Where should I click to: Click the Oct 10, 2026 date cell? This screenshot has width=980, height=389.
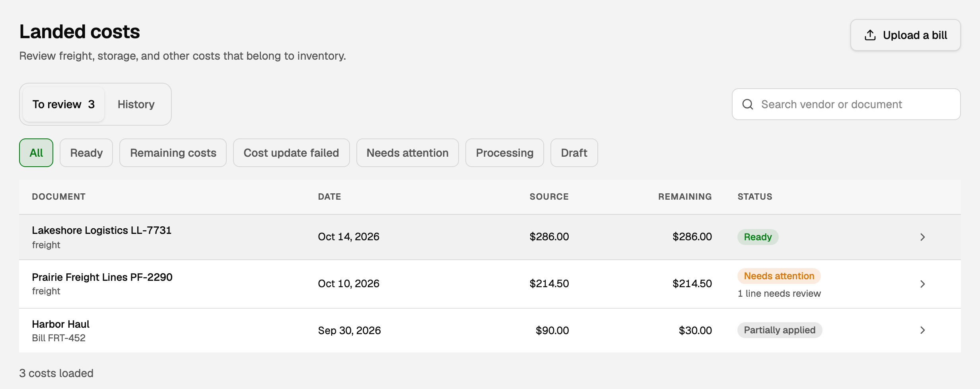[x=348, y=284]
